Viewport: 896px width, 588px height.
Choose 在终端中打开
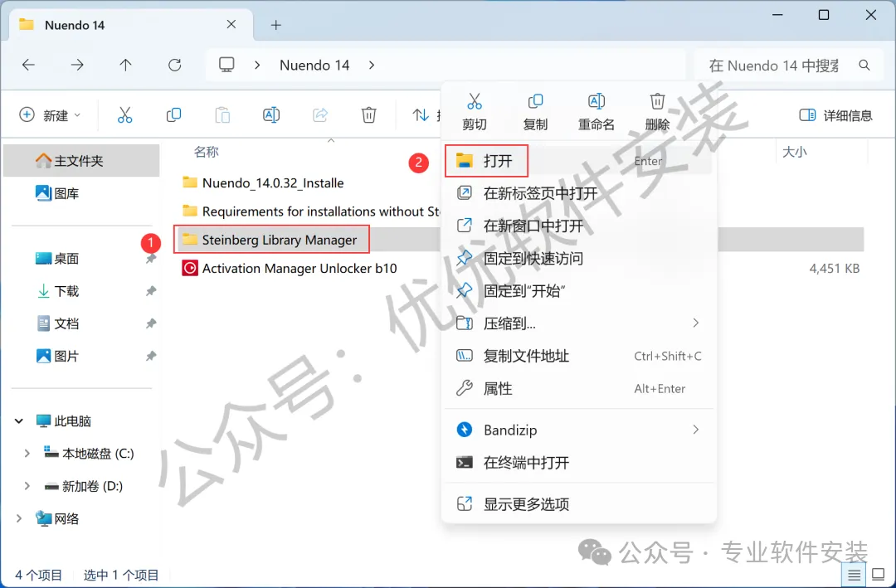(x=579, y=462)
